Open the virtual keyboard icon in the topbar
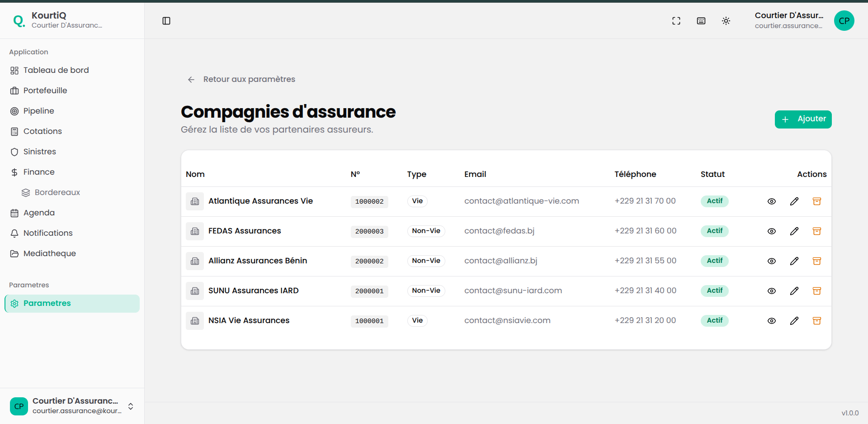 tap(701, 21)
